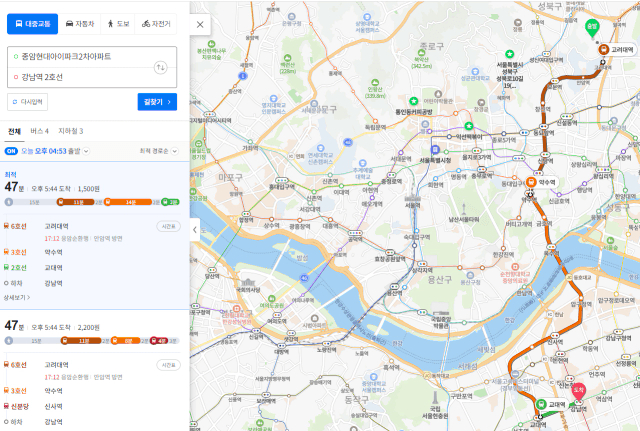Edit destination field 강남역 2호선
The width and height of the screenshot is (640, 431).
82,77
